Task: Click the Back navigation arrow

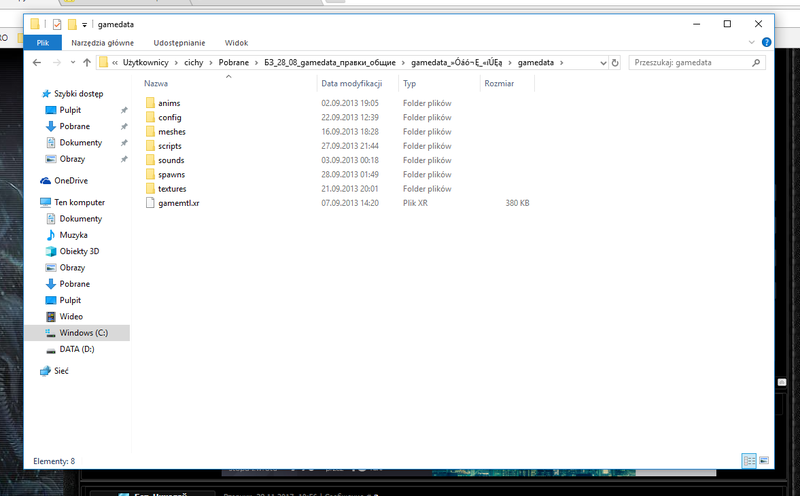Action: 37,62
